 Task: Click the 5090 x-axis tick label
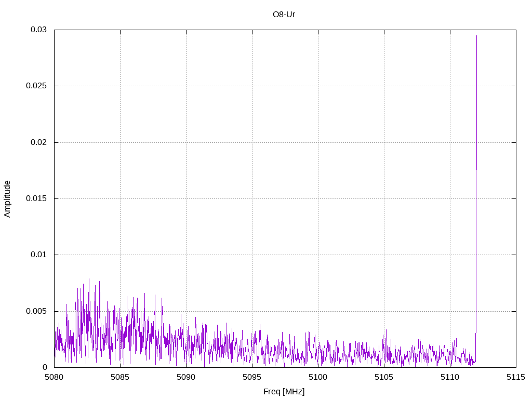(x=186, y=377)
